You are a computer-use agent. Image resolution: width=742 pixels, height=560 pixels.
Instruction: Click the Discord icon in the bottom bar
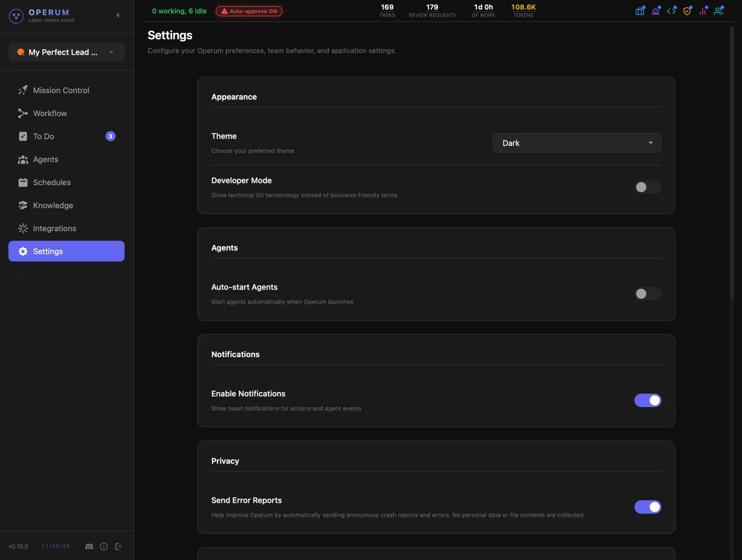tap(88, 546)
